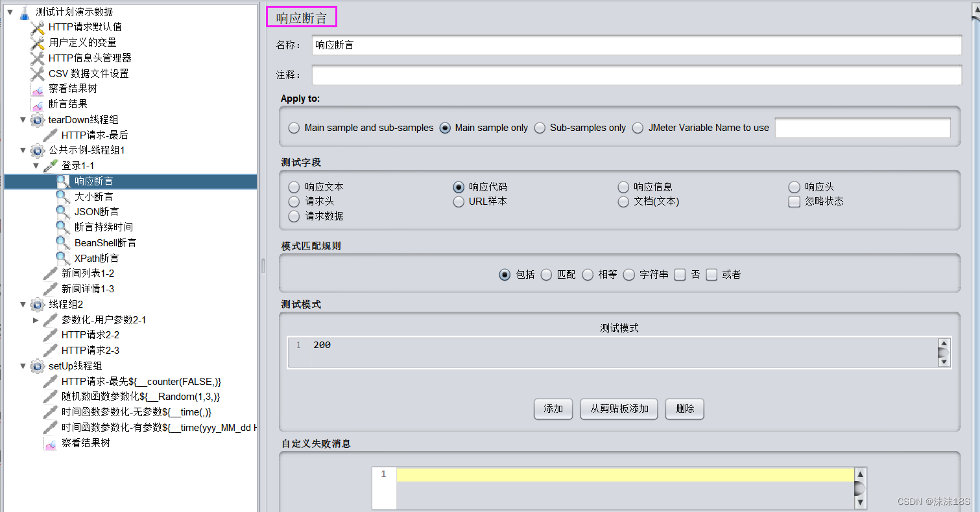
Task: Click the 自定义失败消息 box scrollbar
Action: coord(860,488)
